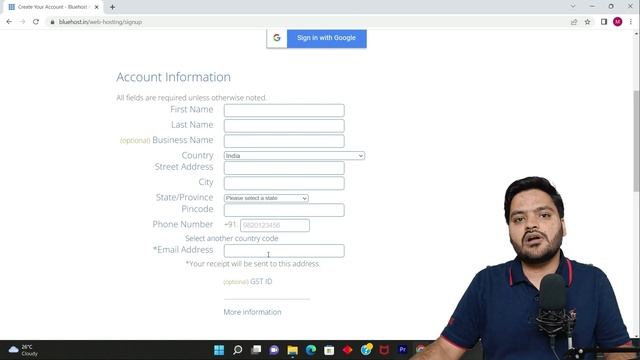Open Microsoft Store from the taskbar
This screenshot has width=640, height=360.
click(x=329, y=350)
